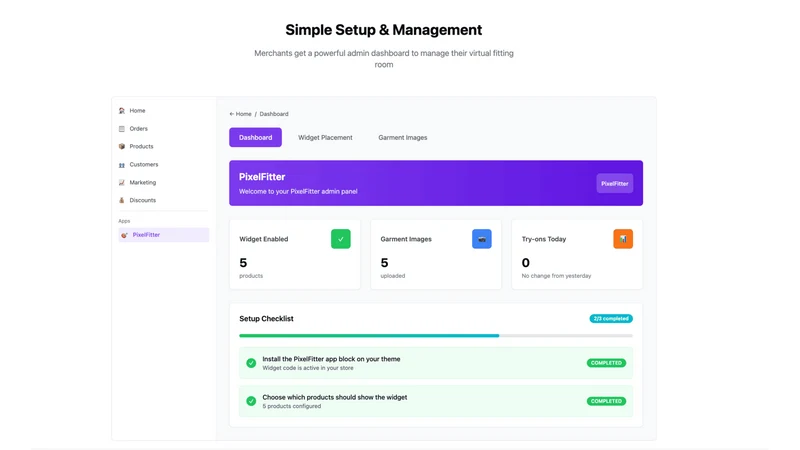The image size is (800, 450).
Task: Click 'Welcome to your PixelFitter admin panel'
Action: pos(298,192)
